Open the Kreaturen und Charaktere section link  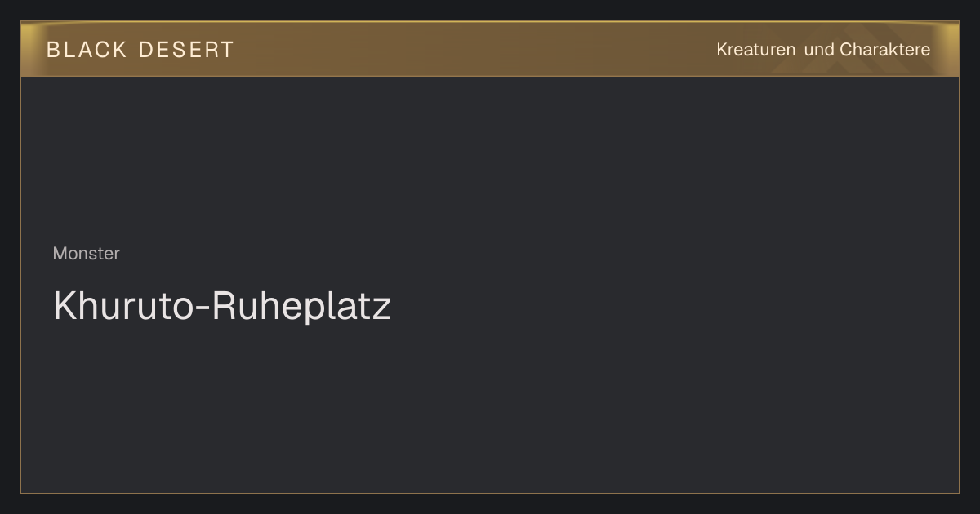tap(823, 50)
